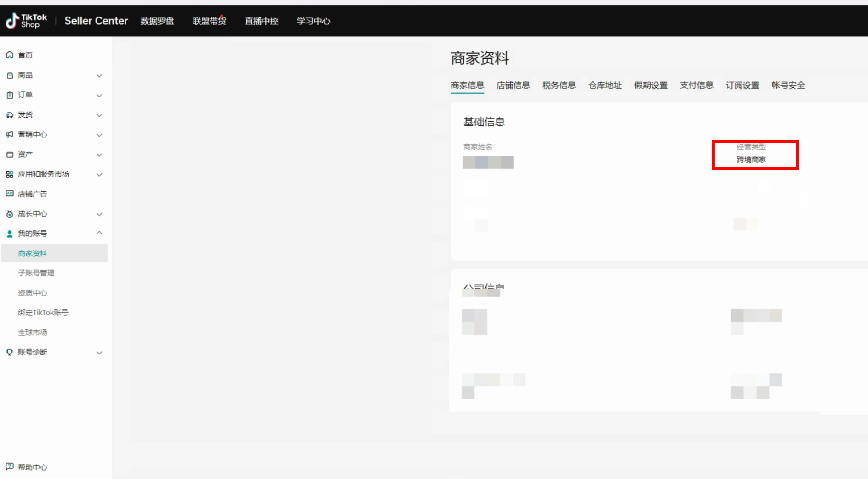Viewport: 868px width, 479px height.
Task: Switch to the 税务信息 tab
Action: tap(559, 85)
